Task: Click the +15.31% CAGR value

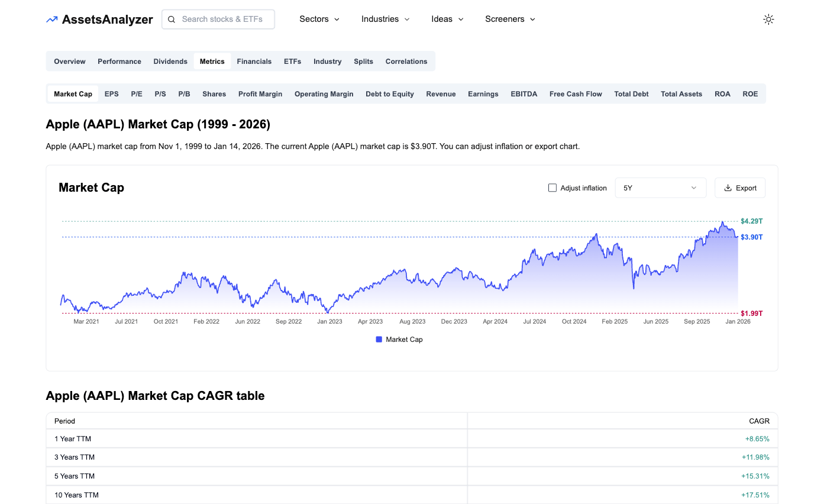Action: coord(755,476)
